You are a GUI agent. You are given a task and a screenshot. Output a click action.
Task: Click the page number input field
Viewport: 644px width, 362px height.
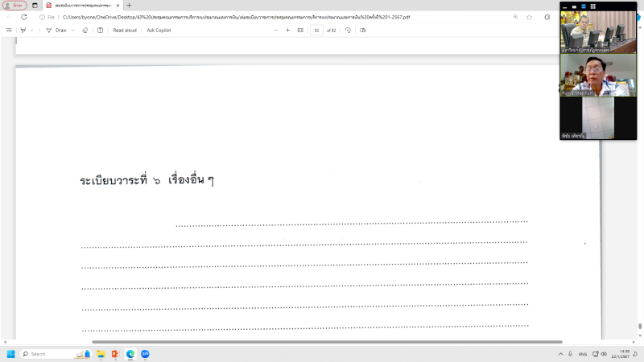(x=316, y=30)
